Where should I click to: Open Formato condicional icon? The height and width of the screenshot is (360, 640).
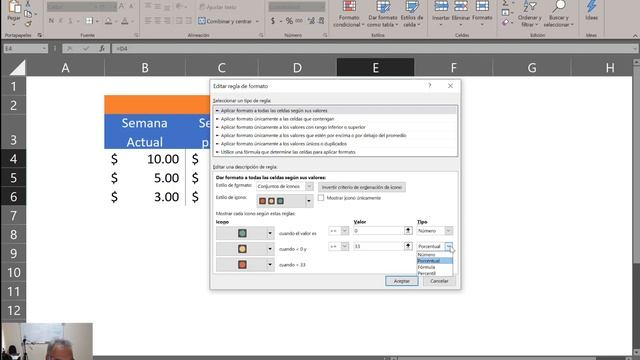349,6
